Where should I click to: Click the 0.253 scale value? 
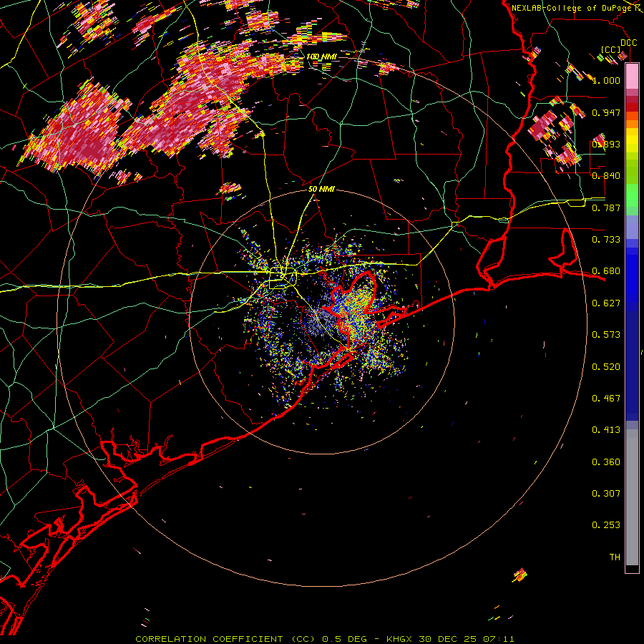click(x=606, y=525)
